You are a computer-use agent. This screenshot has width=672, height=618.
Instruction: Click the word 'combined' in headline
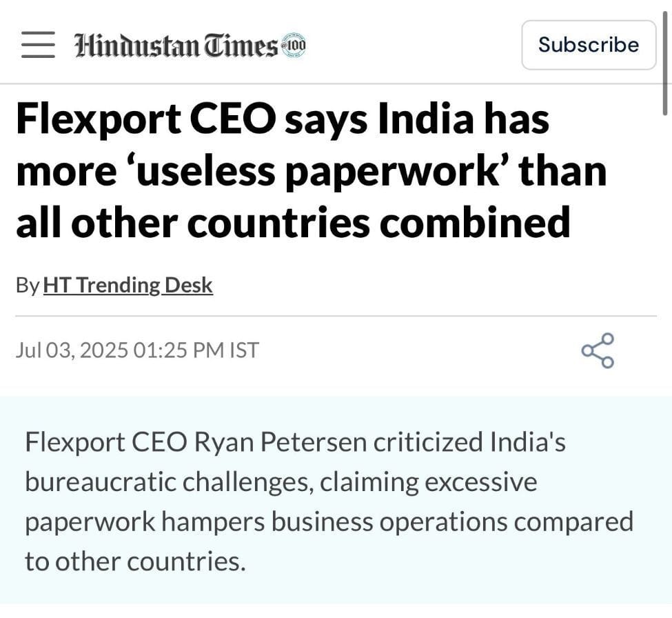[x=475, y=222]
